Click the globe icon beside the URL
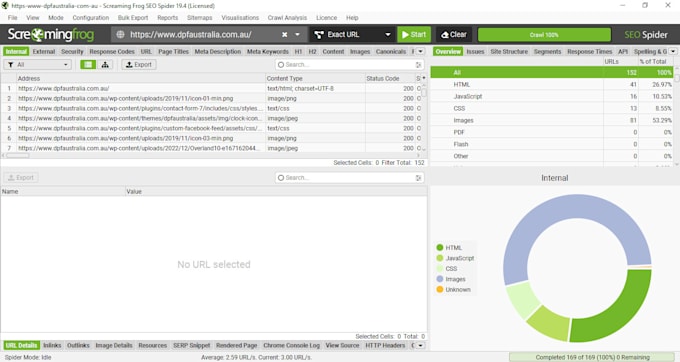Screen dimensions: 680x362 [x=121, y=35]
